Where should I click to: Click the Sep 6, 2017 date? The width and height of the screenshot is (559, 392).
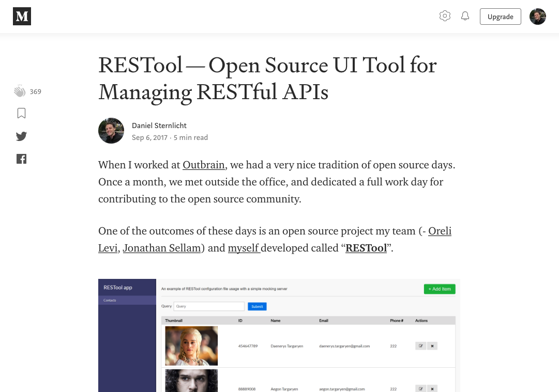(150, 138)
